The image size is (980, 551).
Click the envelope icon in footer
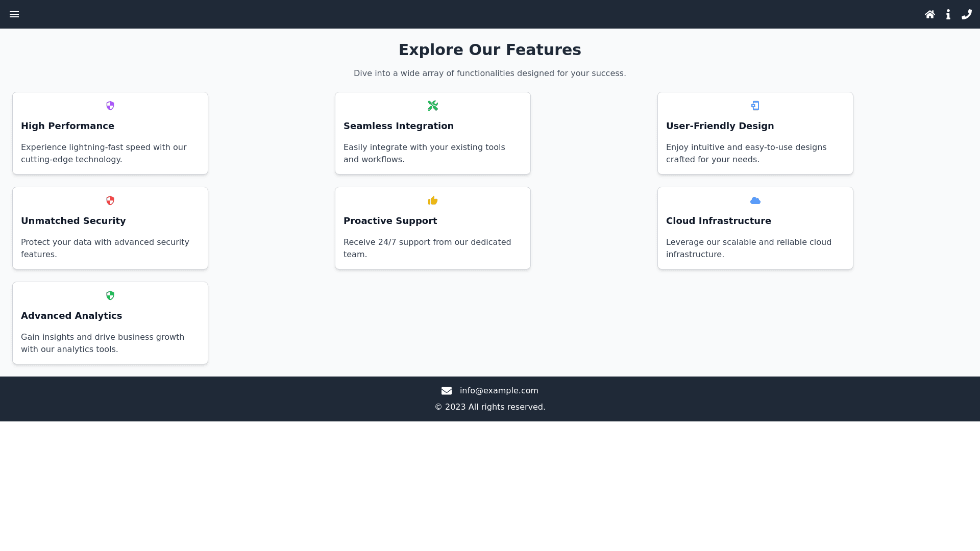[x=447, y=391]
